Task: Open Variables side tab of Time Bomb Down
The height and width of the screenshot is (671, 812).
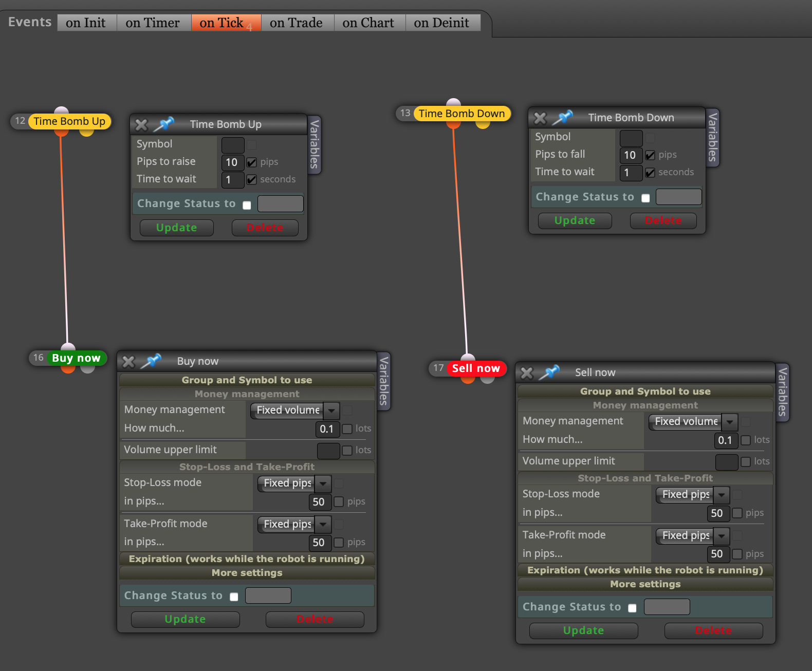Action: pos(713,138)
